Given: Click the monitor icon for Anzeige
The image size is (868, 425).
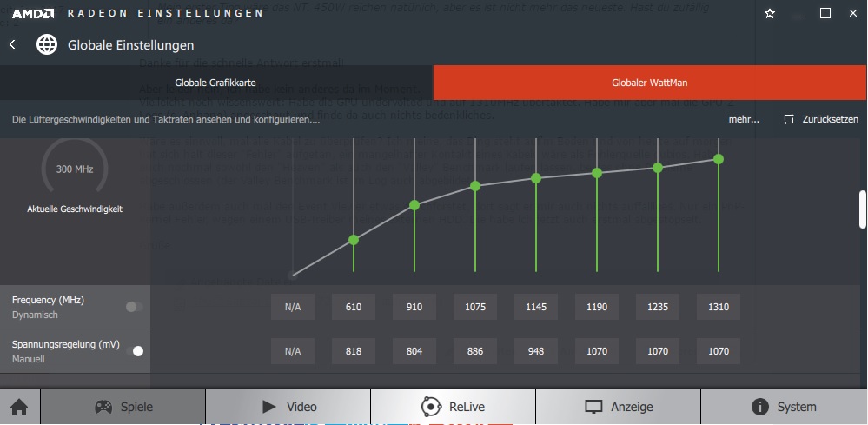Looking at the screenshot, I should 593,408.
